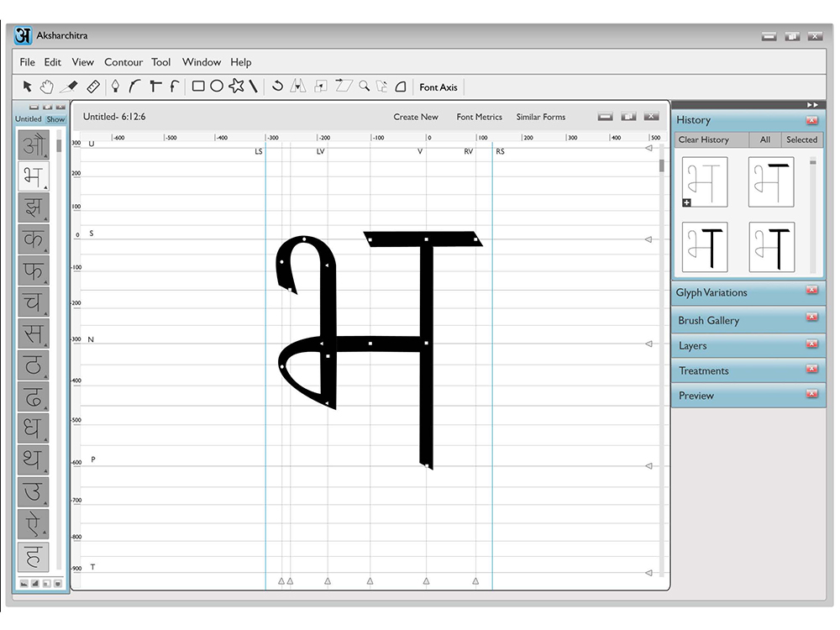Select the arrow pointer tool

(x=28, y=87)
